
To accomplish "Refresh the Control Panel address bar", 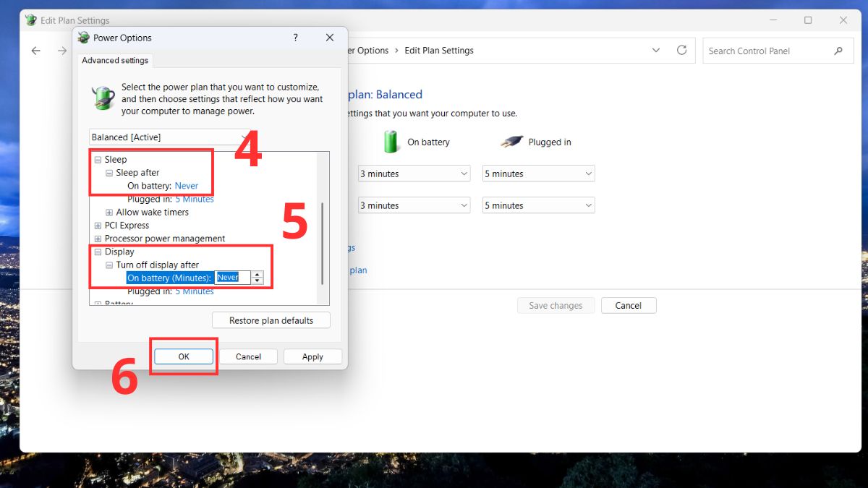I will pos(681,51).
